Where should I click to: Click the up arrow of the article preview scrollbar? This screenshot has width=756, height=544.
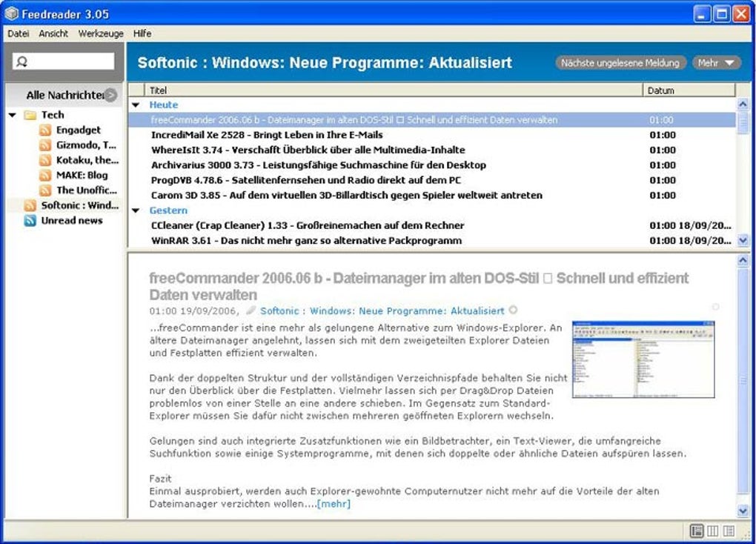tap(743, 260)
